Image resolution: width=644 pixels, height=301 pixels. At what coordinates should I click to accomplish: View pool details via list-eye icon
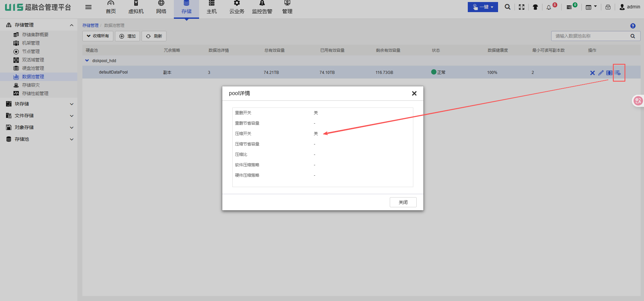618,73
